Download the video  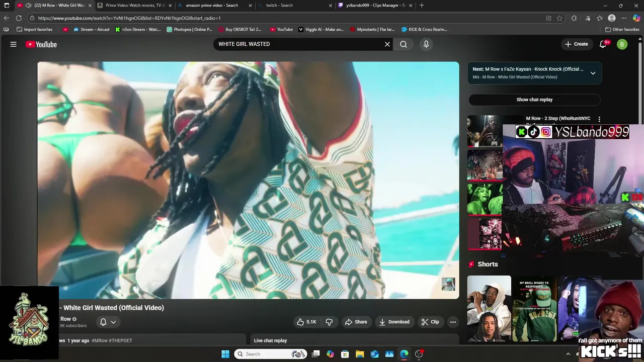click(x=394, y=322)
